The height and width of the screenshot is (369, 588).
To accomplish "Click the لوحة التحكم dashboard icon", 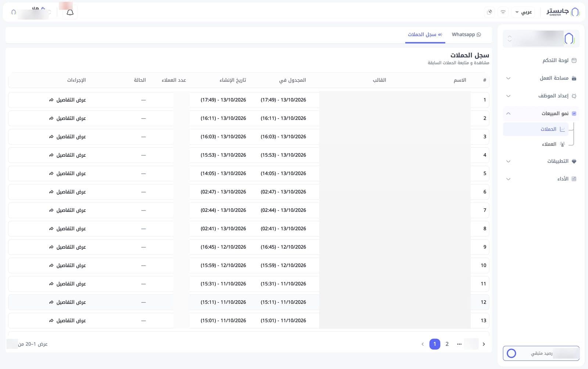I will pos(574,60).
